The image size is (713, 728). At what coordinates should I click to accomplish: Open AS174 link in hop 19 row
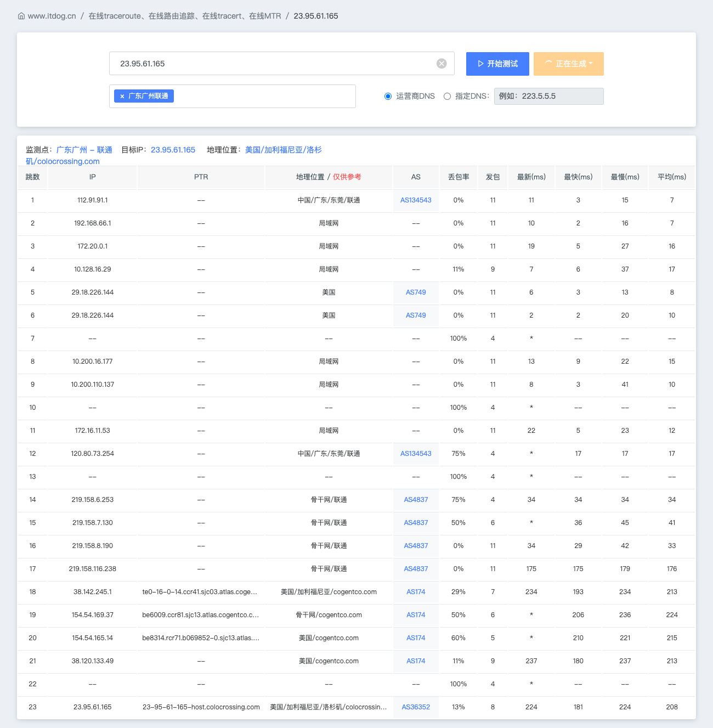pyautogui.click(x=416, y=615)
